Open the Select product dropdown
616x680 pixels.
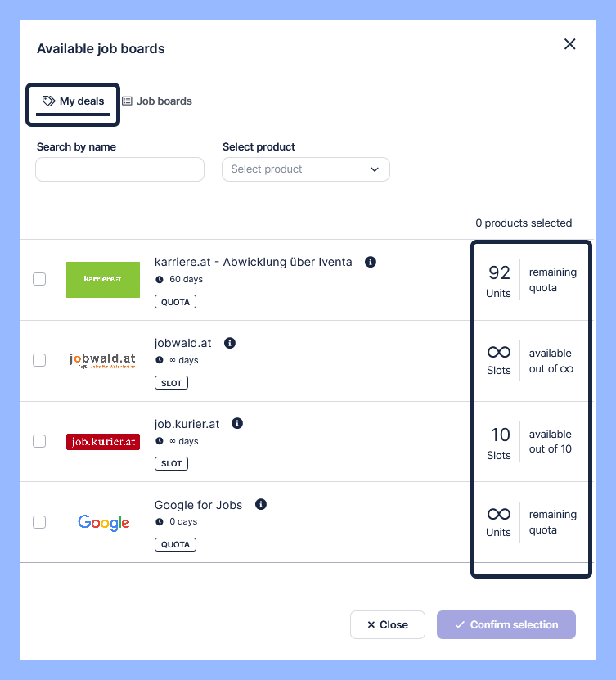point(305,169)
